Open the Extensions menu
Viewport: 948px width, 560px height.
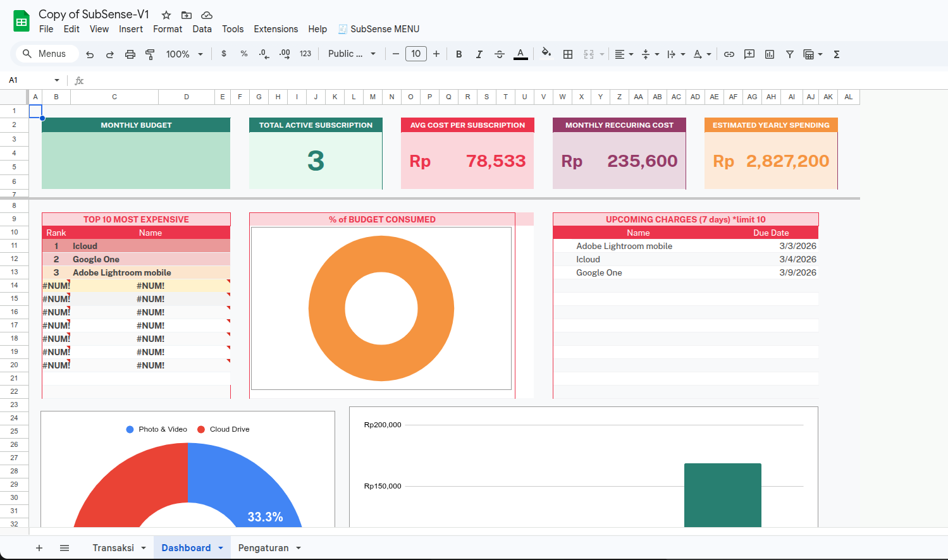pos(276,29)
